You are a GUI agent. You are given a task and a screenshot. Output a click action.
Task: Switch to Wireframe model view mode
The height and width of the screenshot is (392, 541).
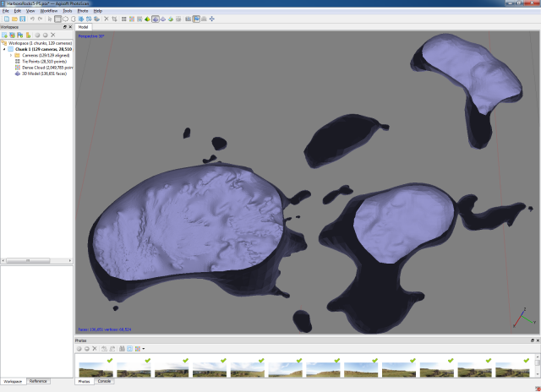coord(163,19)
